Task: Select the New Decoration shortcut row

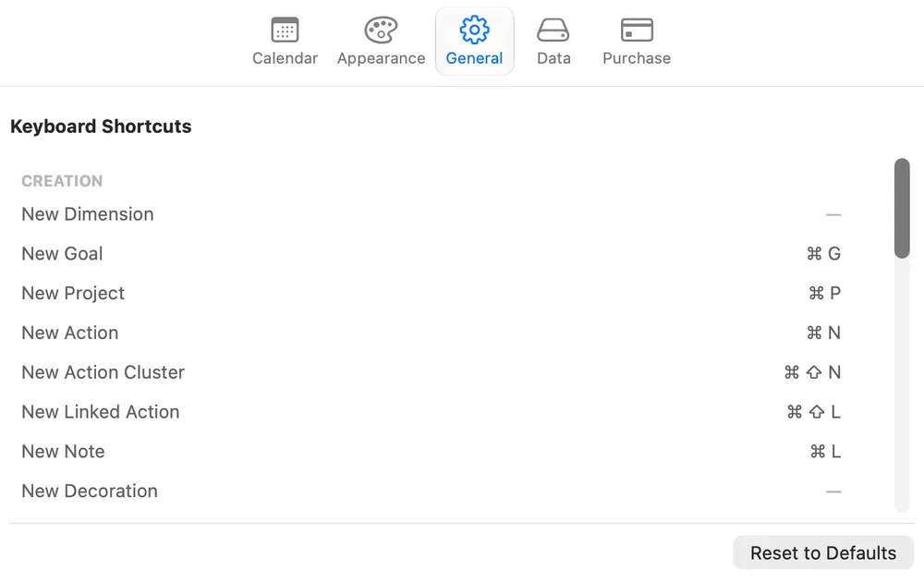Action: click(x=432, y=491)
